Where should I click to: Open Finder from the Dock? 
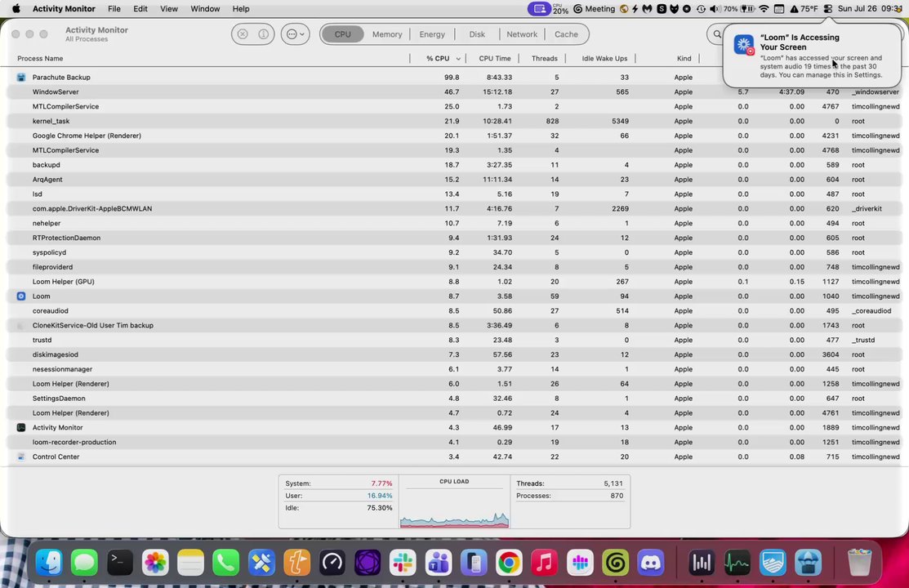point(49,563)
